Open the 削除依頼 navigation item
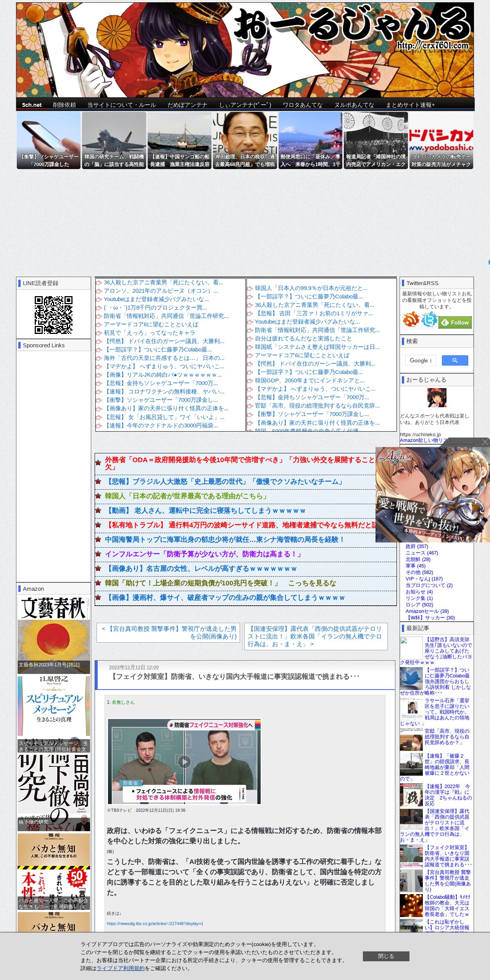Image resolution: width=490 pixels, height=980 pixels. point(64,105)
